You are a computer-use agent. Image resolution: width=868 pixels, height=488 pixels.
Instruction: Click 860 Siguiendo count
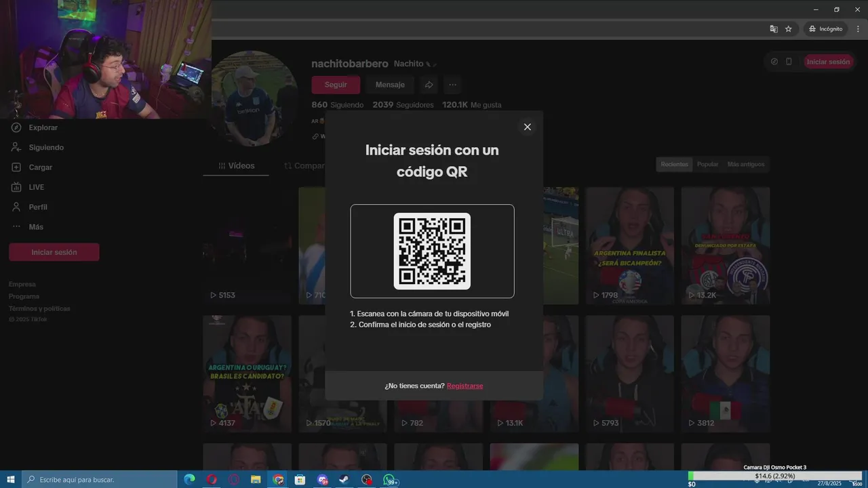point(338,105)
